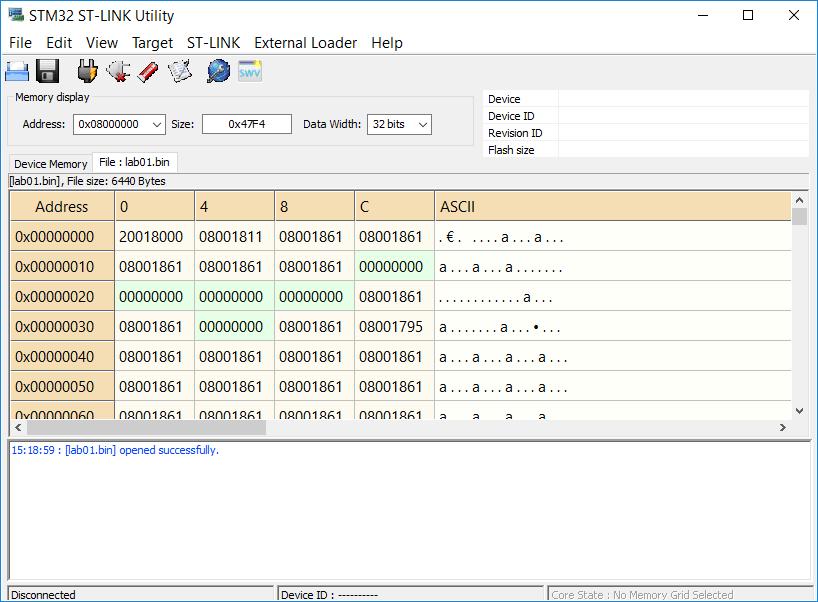Click the horizontal scrollbar left arrow

[x=18, y=428]
